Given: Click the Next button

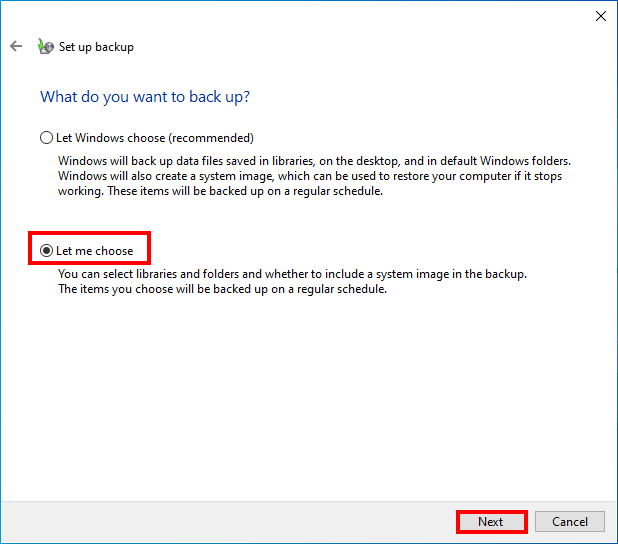Looking at the screenshot, I should pos(491,522).
